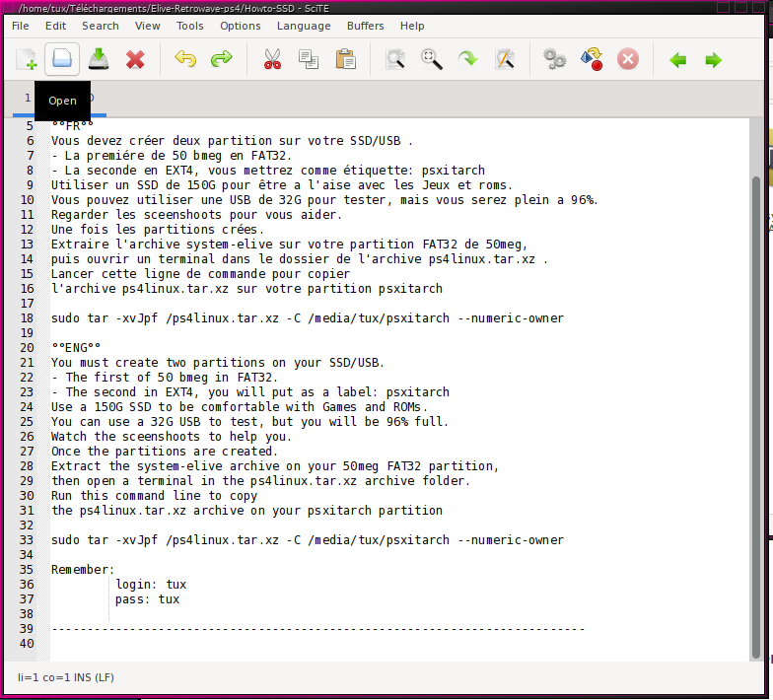Viewport: 773px width, 700px height.
Task: Open the View menu
Action: pyautogui.click(x=148, y=26)
